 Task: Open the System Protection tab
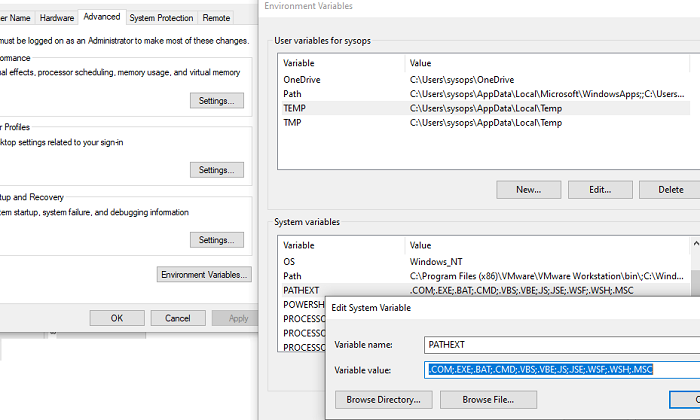click(x=161, y=18)
